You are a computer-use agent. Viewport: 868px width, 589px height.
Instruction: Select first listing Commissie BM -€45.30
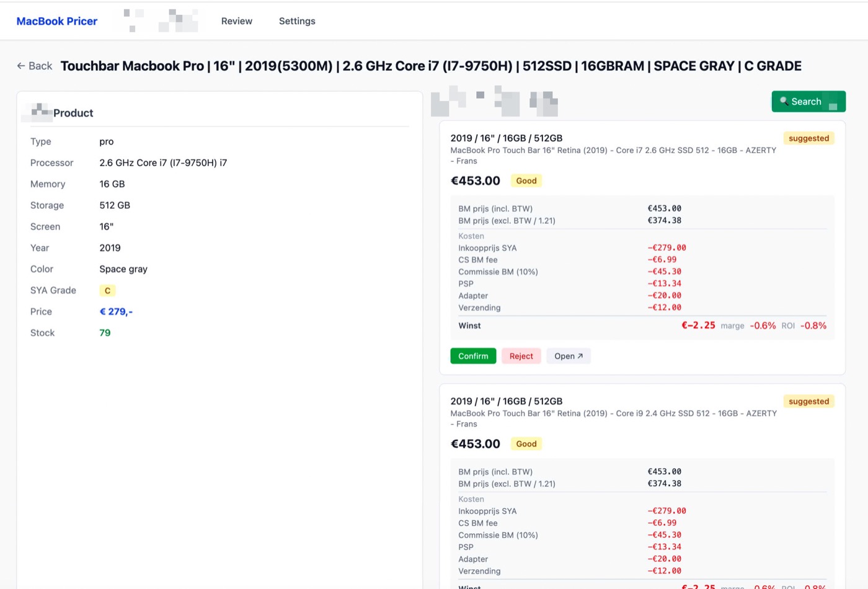pyautogui.click(x=665, y=272)
